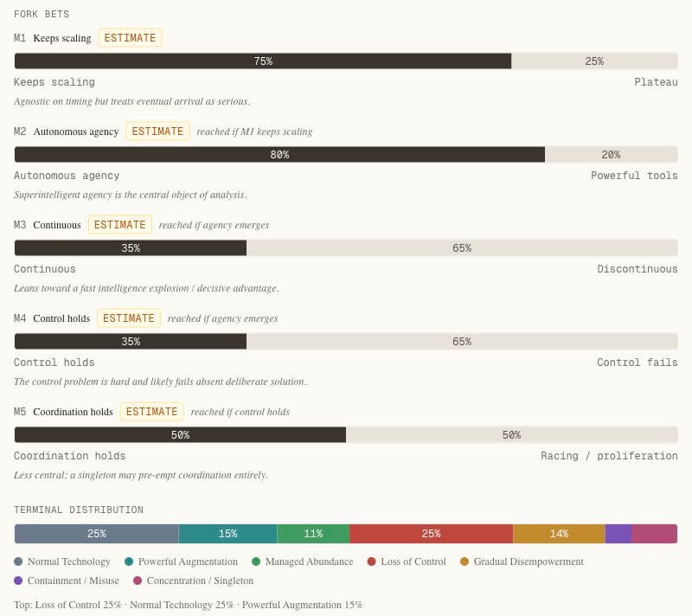Select the Gradual Disempowerment legend label
692x616 pixels.
[529, 561]
